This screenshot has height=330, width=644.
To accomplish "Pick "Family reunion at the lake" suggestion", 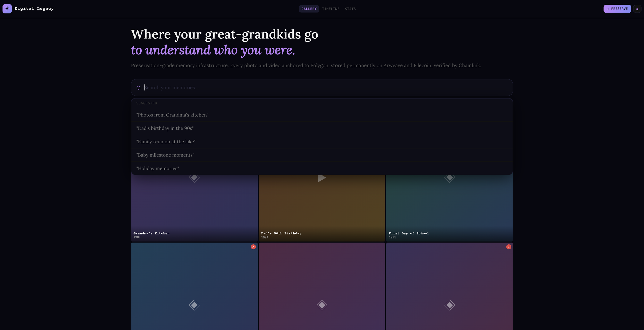I will 166,142.
